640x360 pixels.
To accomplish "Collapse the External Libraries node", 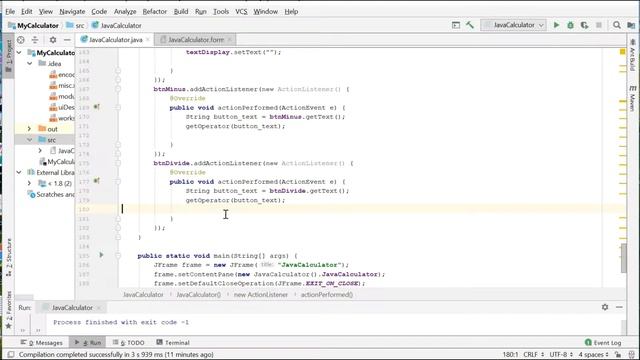I will (19, 173).
